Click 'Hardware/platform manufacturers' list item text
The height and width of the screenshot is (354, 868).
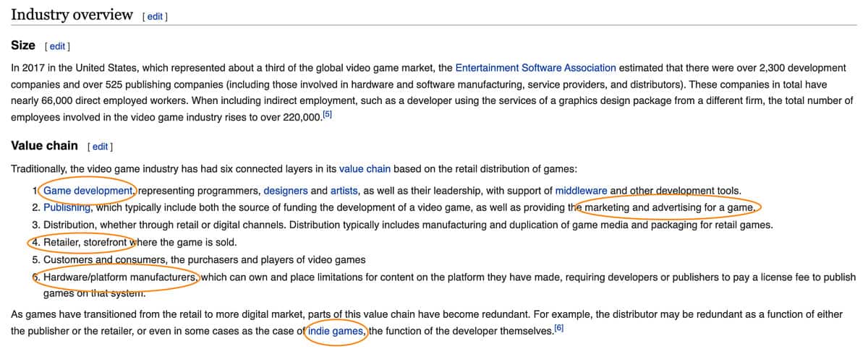pyautogui.click(x=120, y=277)
